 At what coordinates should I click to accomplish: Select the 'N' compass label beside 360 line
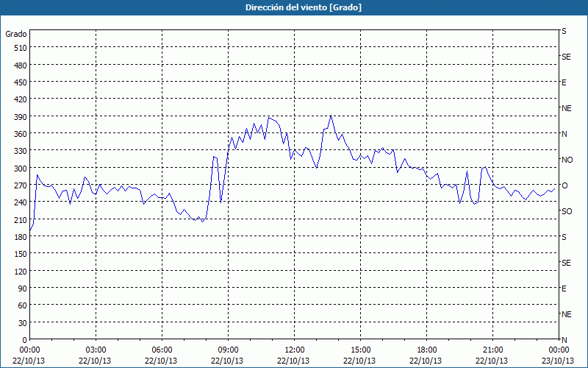tap(564, 134)
